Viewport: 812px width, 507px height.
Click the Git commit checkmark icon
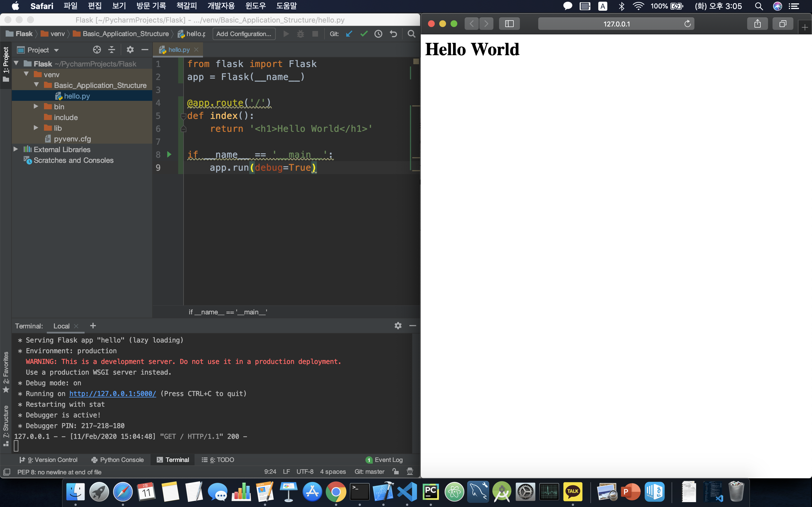[364, 34]
